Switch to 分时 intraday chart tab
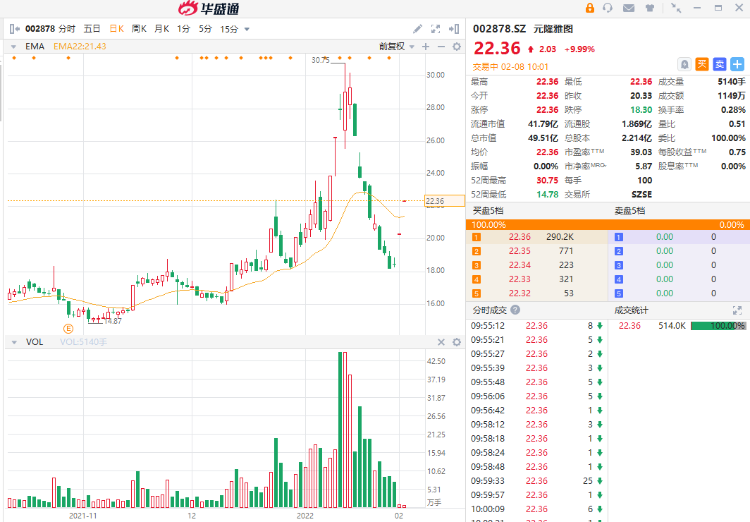This screenshot has width=750, height=522. pos(66,29)
